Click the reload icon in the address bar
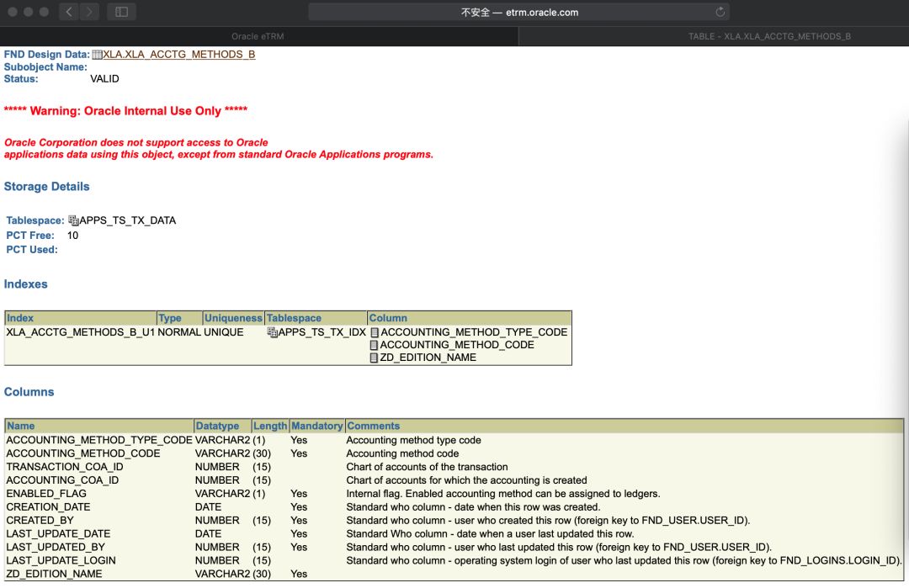Screen dimensions: 909x588 click(x=720, y=13)
